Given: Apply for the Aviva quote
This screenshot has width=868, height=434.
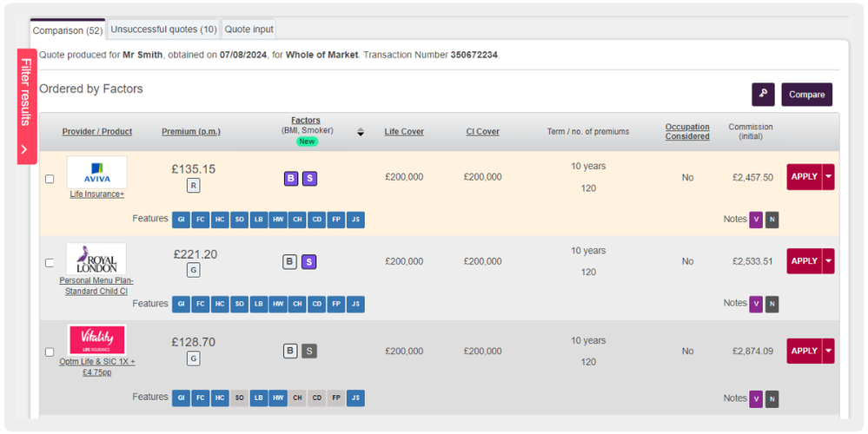Looking at the screenshot, I should click(x=805, y=177).
